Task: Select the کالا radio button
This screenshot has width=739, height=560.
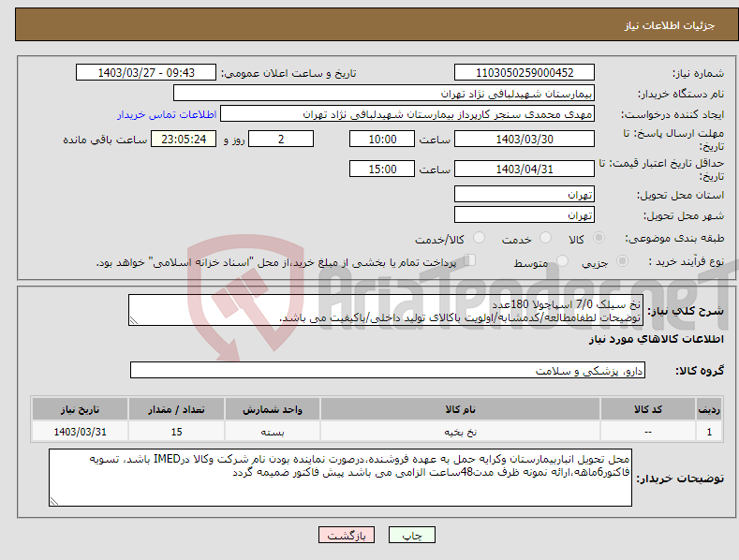Action: tap(599, 238)
